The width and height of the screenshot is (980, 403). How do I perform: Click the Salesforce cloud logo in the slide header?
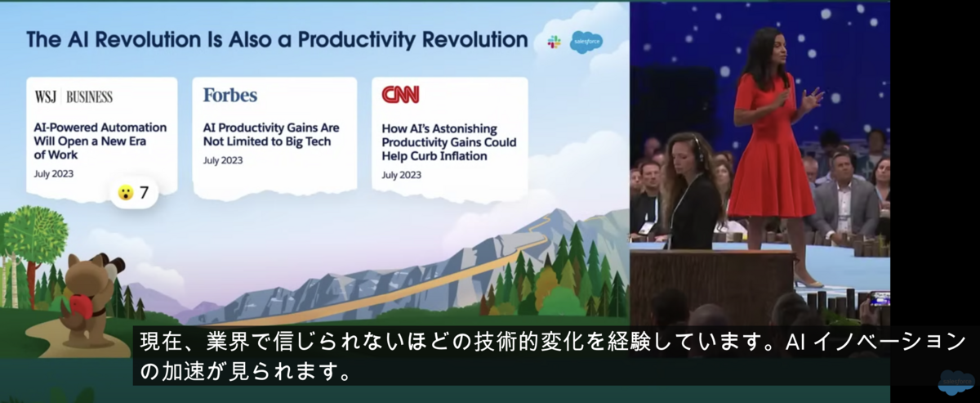tap(586, 41)
